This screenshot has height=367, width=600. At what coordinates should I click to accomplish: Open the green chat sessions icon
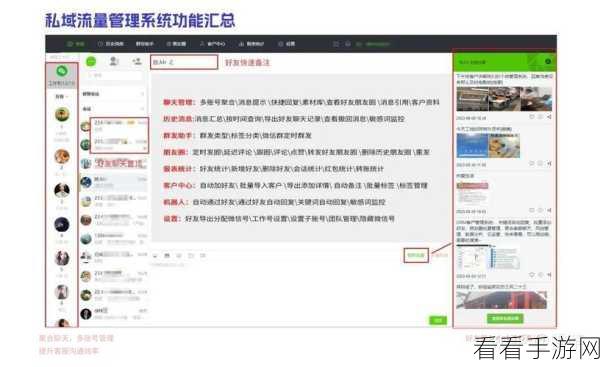pyautogui.click(x=91, y=61)
